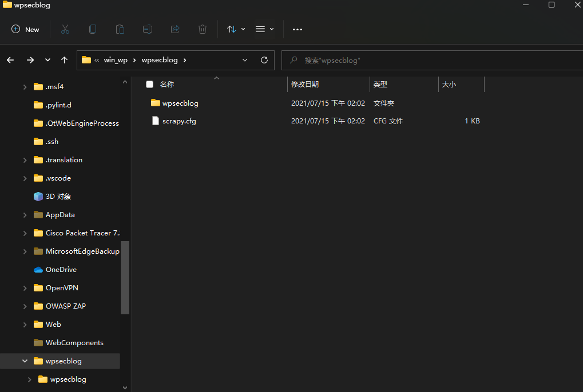Image resolution: width=583 pixels, height=392 pixels.
Task: Click the .vscode folder icon
Action: [x=38, y=178]
